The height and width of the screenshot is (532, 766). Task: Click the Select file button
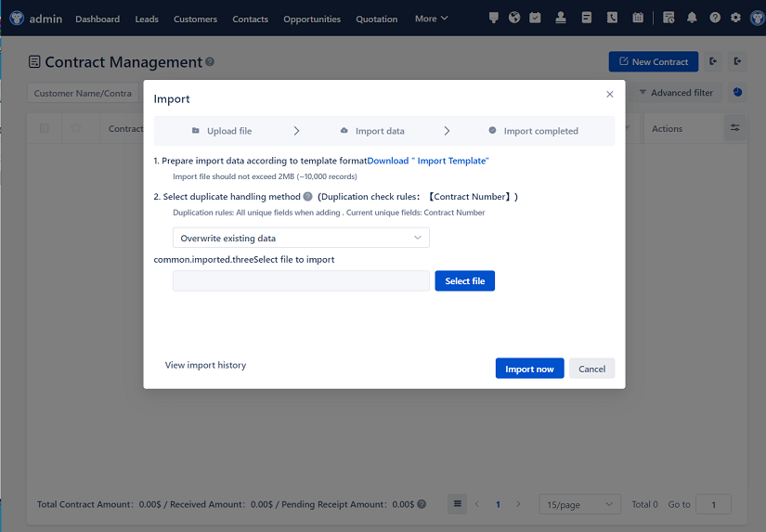[464, 281]
